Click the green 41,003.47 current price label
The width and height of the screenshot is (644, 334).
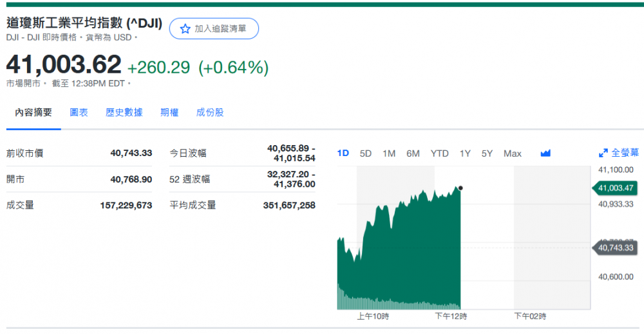tap(615, 188)
